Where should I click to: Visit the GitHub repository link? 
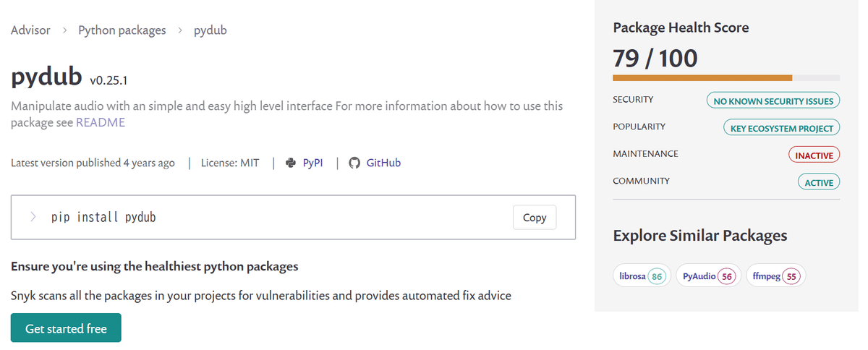[x=383, y=163]
